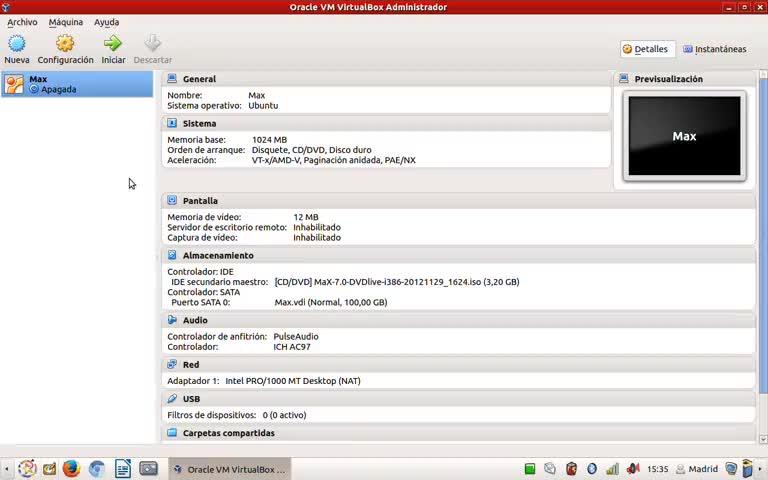Switch to Detalles view
This screenshot has width=768, height=480.
(645, 49)
